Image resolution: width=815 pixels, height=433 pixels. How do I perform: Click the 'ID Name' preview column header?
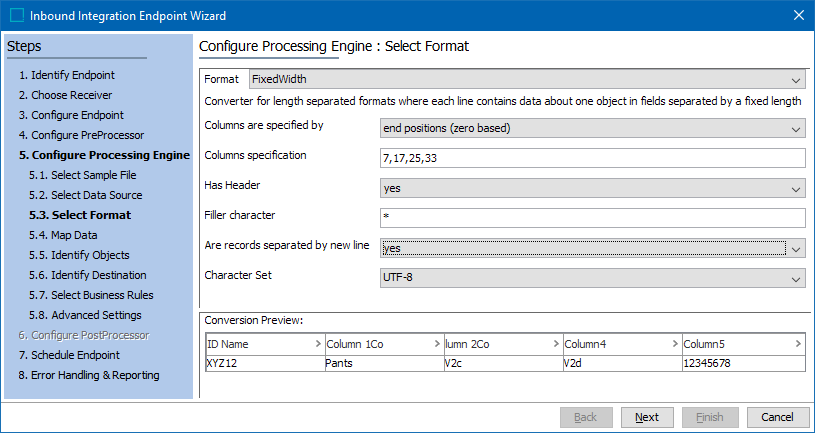pos(264,344)
